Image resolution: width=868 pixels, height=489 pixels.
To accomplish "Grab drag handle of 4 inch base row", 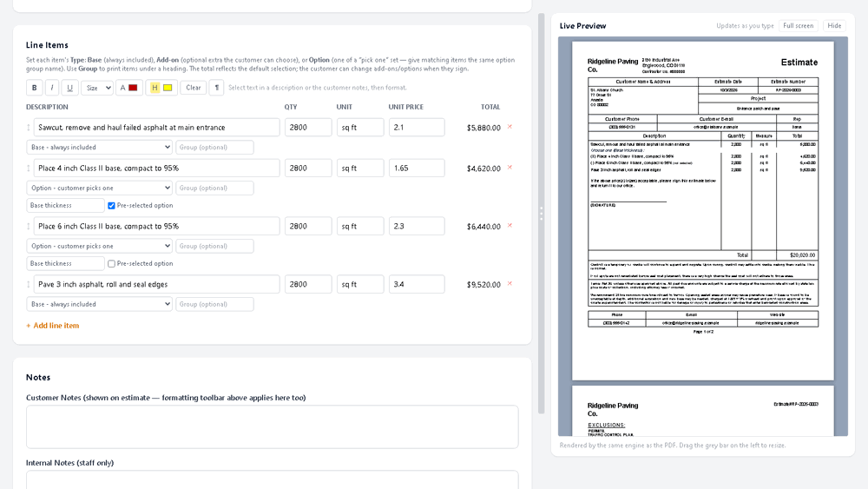I will click(x=29, y=169).
